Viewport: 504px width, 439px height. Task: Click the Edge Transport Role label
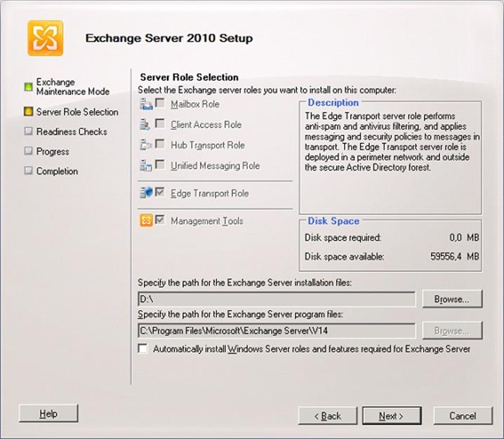(x=210, y=194)
